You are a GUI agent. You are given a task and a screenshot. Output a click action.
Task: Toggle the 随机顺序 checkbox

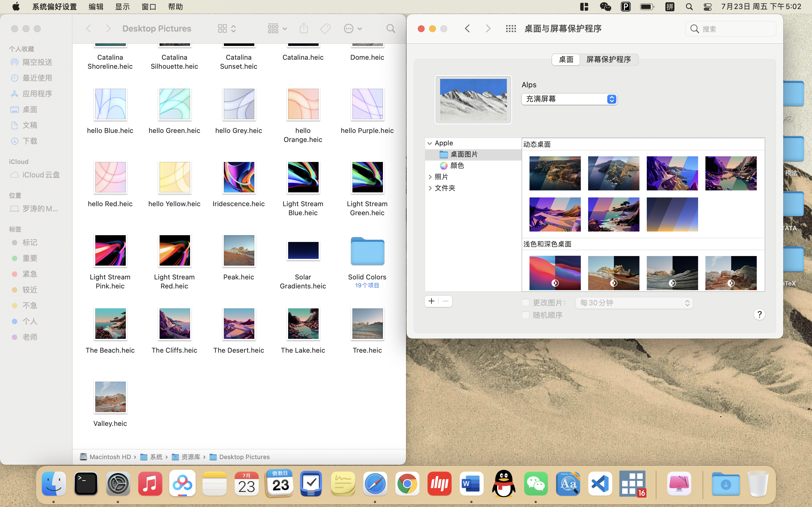526,315
